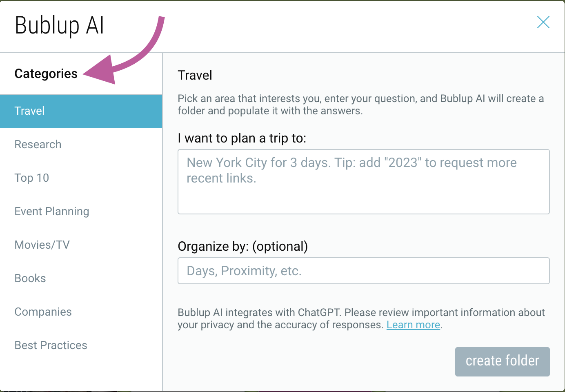Click the create folder button

[502, 361]
